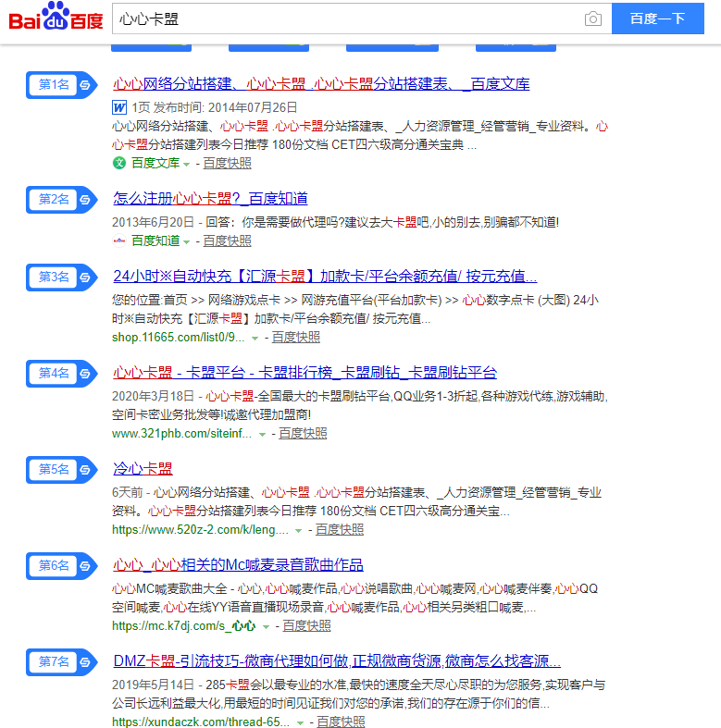Open URL https://mc.k7dj.com/s_心心
This screenshot has width=721, height=728.
[183, 625]
